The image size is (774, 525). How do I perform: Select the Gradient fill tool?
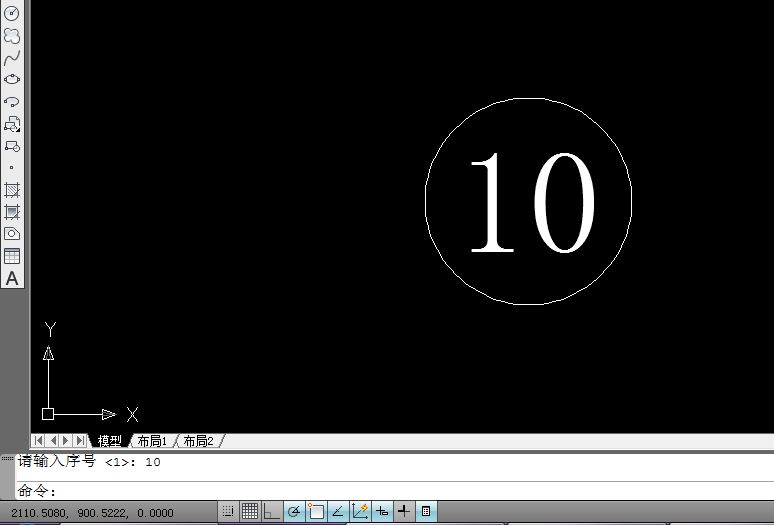click(x=12, y=212)
